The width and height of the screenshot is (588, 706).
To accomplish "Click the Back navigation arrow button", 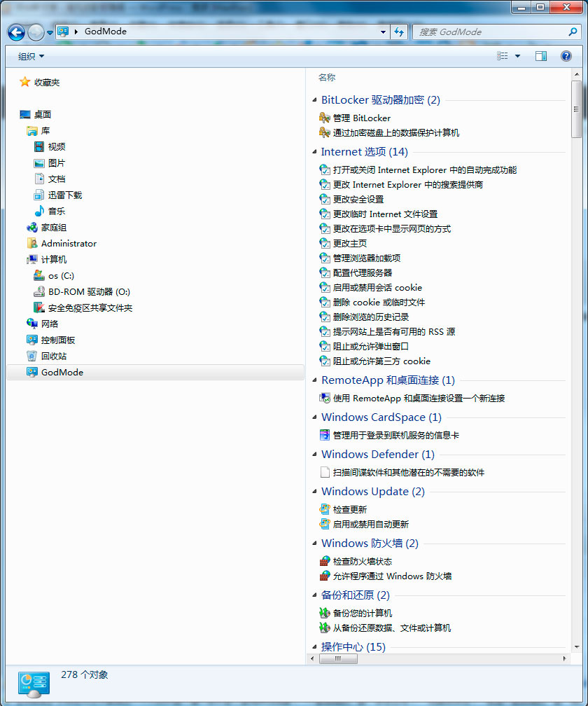I will click(17, 32).
